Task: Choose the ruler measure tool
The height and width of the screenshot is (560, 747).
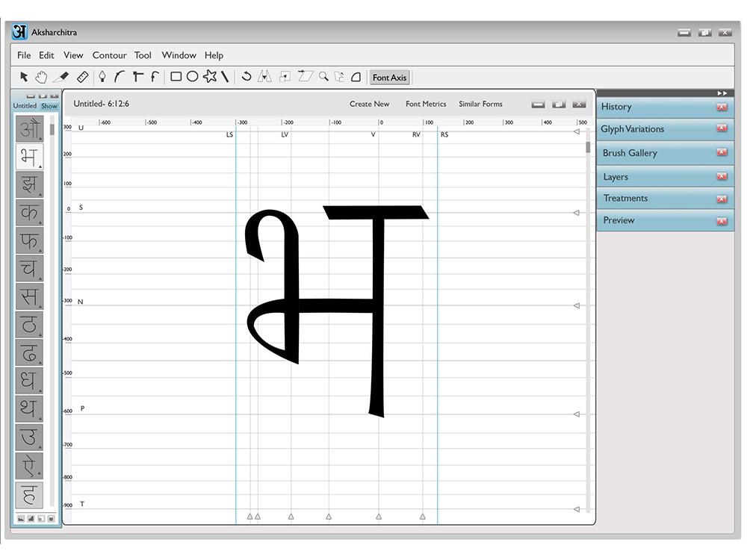Action: 83,77
